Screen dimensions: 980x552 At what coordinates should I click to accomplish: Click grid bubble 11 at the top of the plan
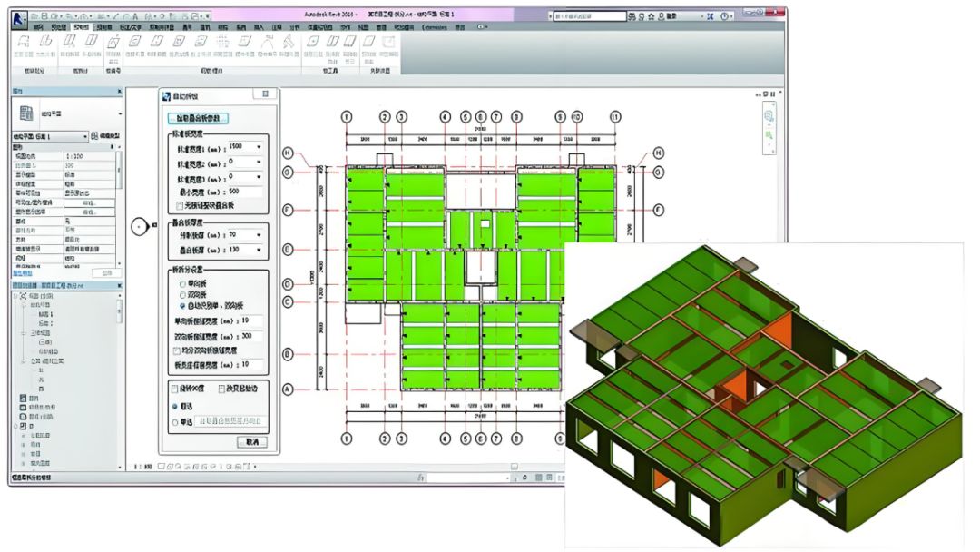(615, 117)
